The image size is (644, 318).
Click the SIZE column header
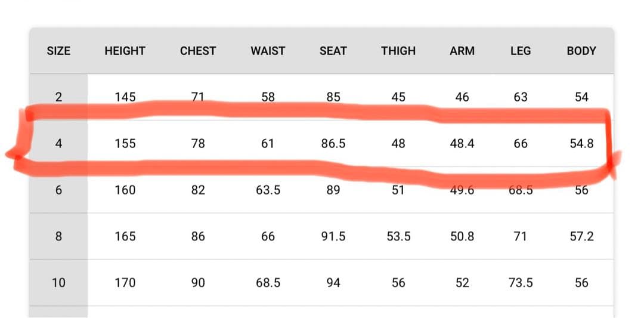tap(58, 51)
